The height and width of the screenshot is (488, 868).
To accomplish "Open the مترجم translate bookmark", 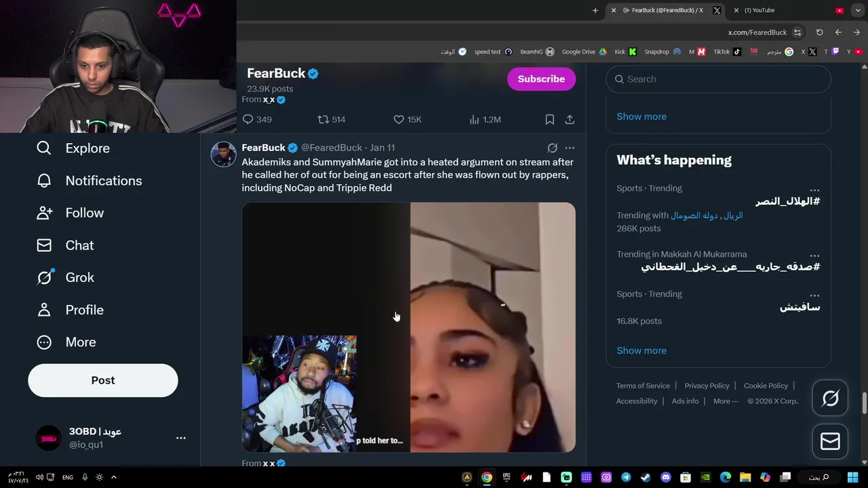I will click(x=780, y=52).
